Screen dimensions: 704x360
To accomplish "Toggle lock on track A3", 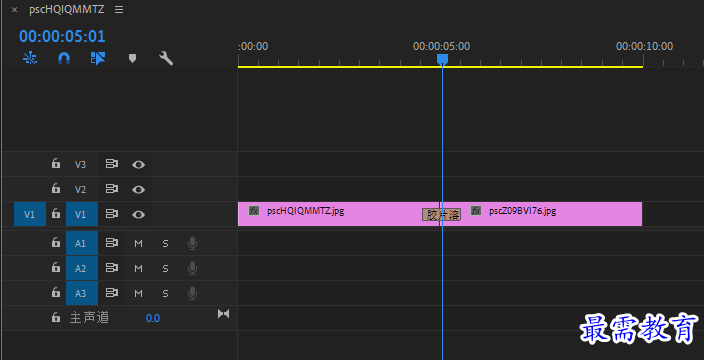I will coord(56,293).
